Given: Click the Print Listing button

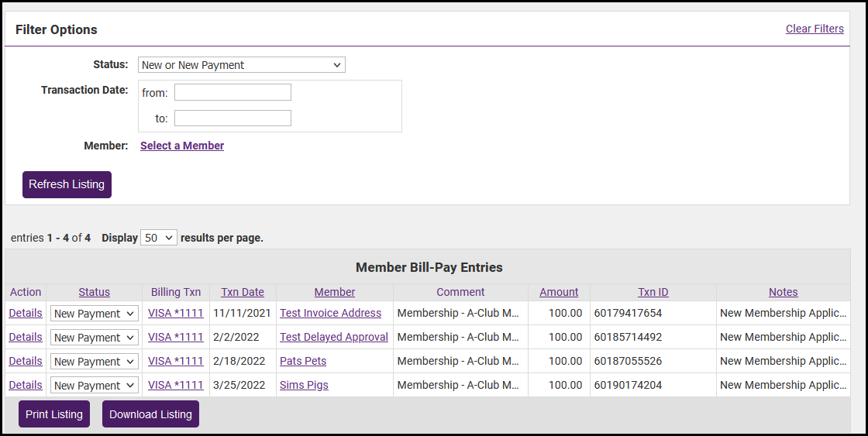Looking at the screenshot, I should tap(54, 414).
